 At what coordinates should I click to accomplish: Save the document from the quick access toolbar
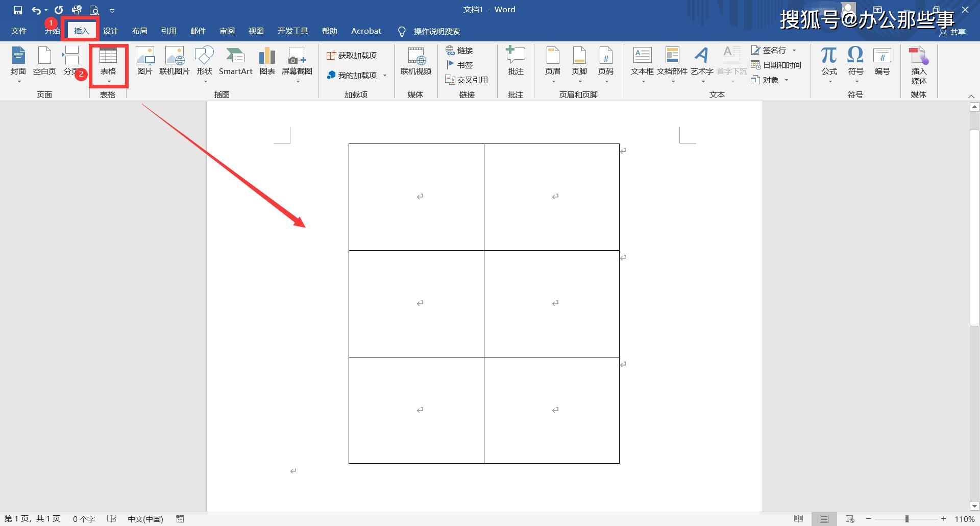tap(18, 10)
